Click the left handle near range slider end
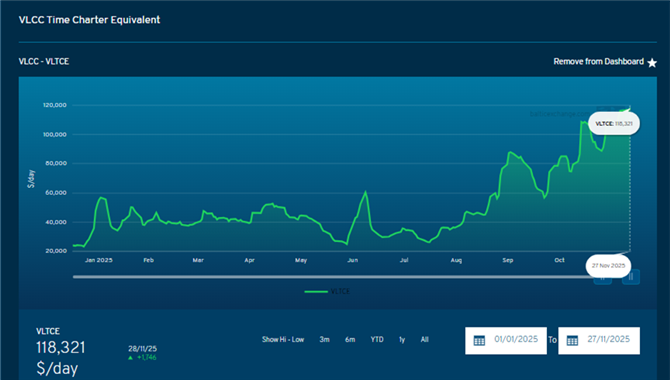Screen dimensions: 670x380 [603, 279]
